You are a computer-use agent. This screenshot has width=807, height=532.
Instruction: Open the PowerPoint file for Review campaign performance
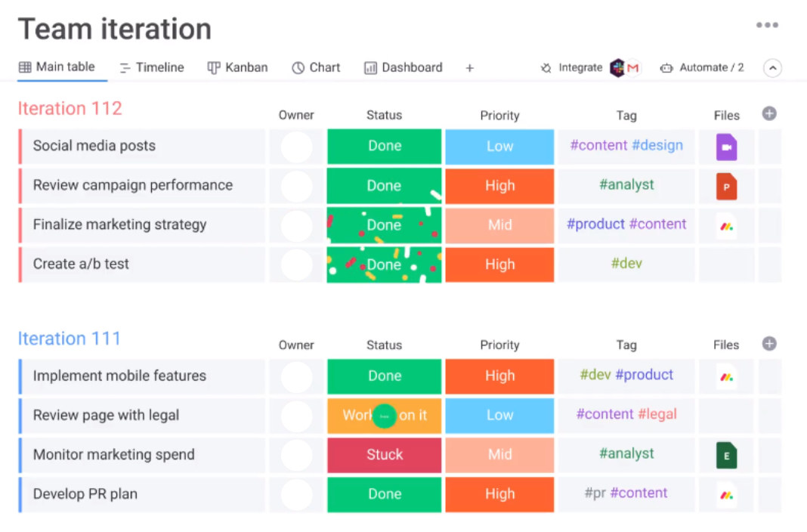click(726, 186)
